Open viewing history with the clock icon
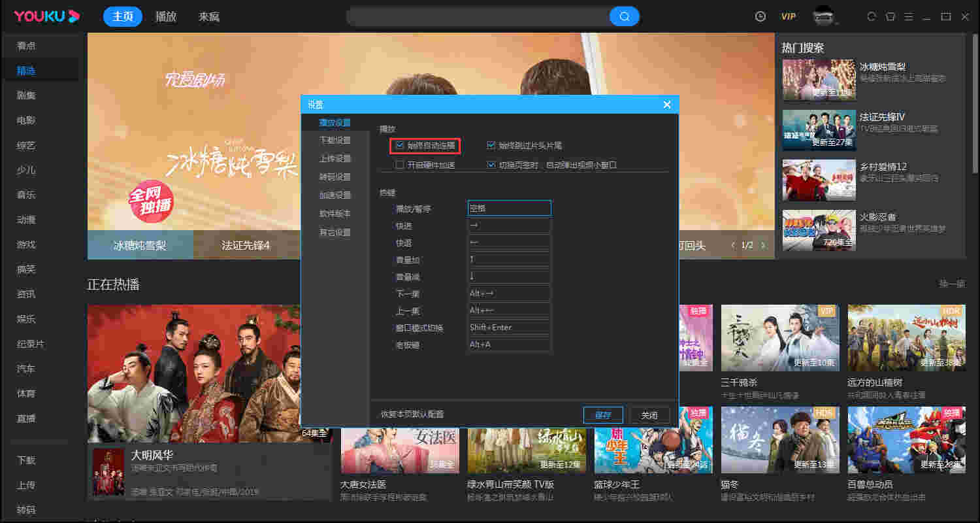The width and height of the screenshot is (980, 523). tap(760, 16)
